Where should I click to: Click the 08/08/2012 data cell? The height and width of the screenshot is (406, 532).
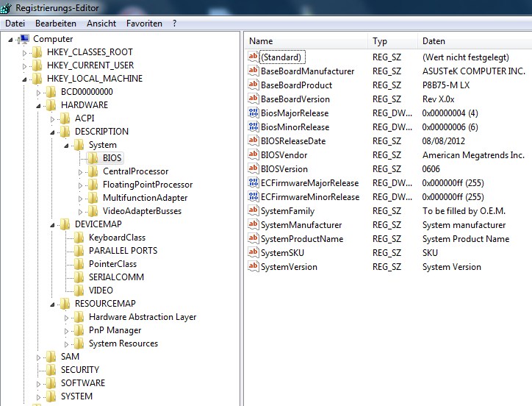point(443,141)
